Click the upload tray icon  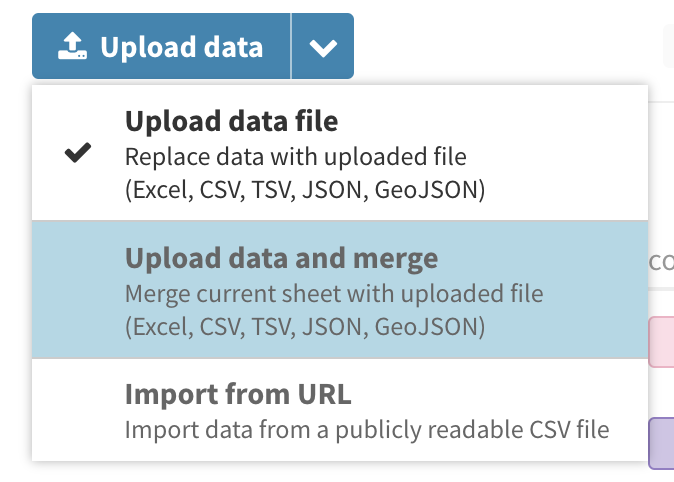point(73,46)
